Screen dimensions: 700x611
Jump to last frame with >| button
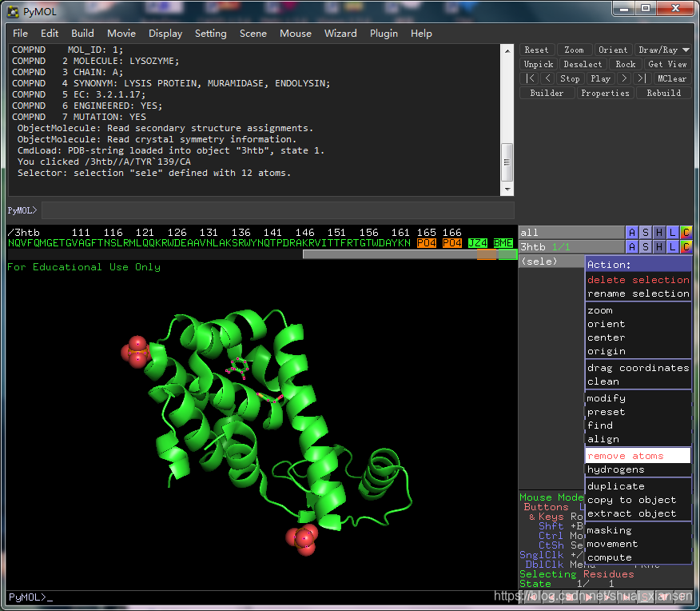642,78
